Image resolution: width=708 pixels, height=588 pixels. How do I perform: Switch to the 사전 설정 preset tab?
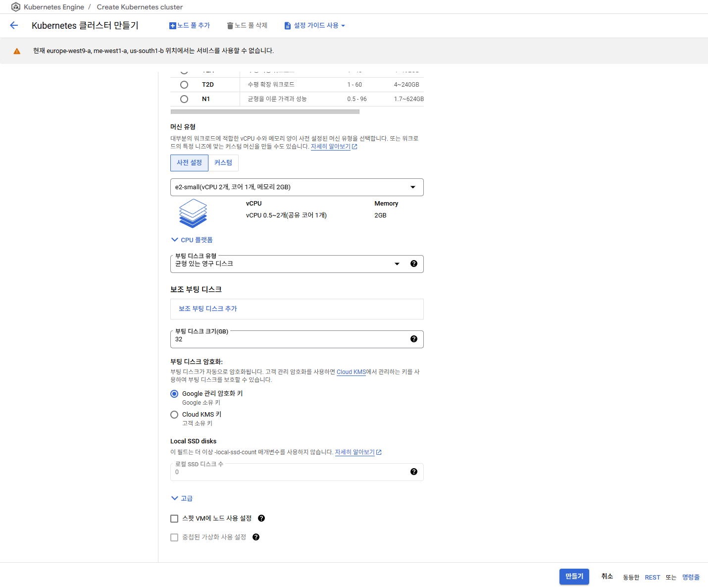coord(189,162)
